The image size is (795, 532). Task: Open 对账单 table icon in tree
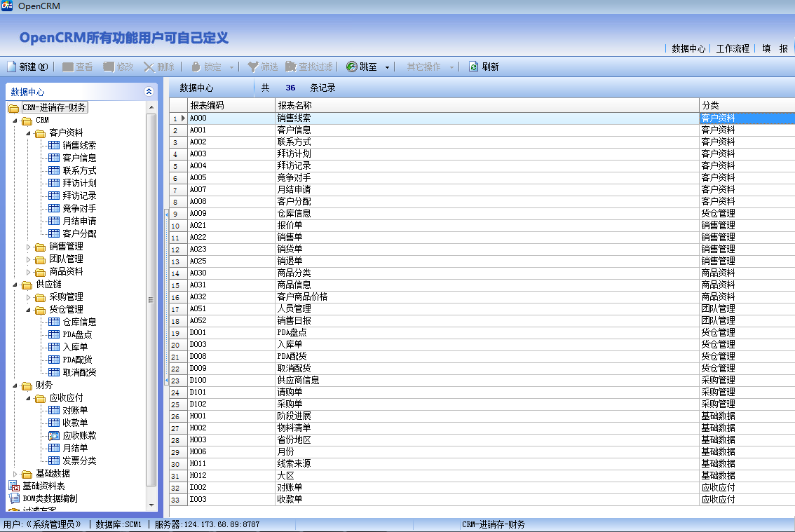click(54, 410)
